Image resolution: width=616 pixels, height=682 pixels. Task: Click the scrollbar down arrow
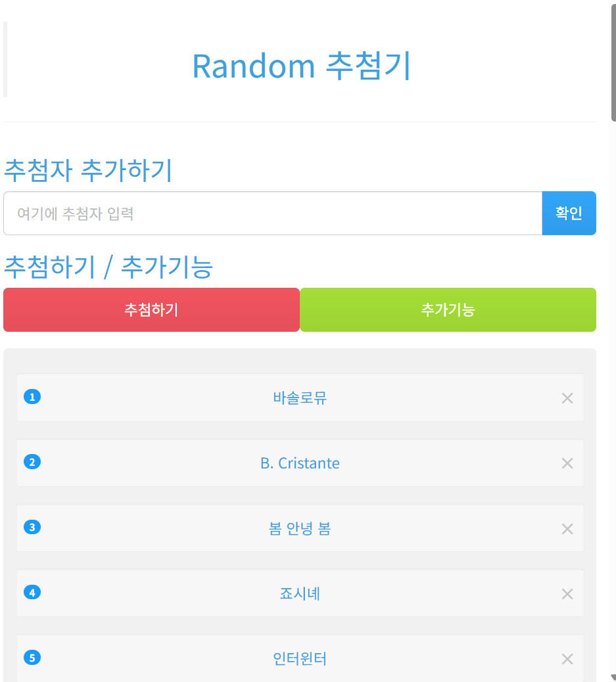[x=613, y=677]
